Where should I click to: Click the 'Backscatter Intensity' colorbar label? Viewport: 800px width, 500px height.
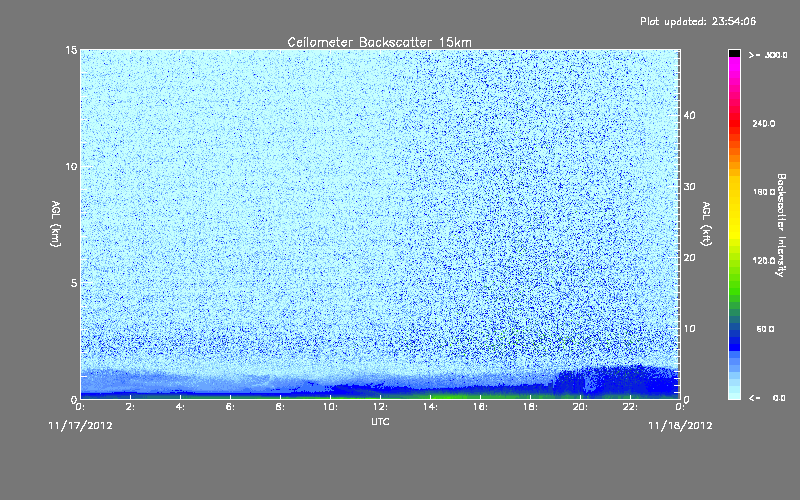[x=781, y=225]
